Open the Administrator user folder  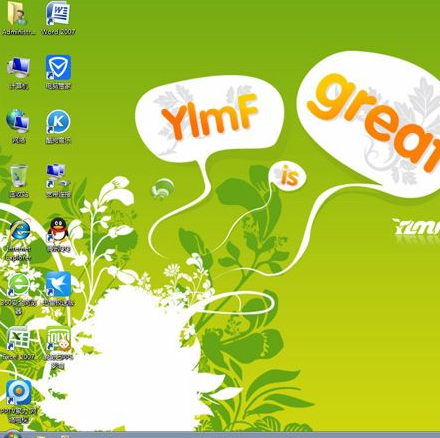point(18,18)
